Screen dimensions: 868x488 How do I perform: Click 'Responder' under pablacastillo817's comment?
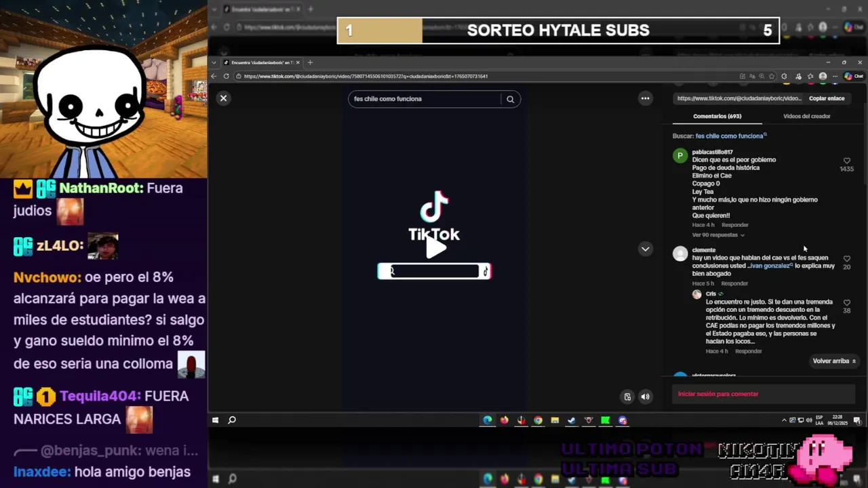pyautogui.click(x=735, y=225)
